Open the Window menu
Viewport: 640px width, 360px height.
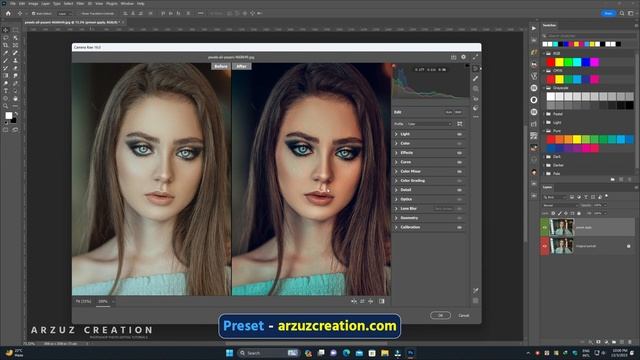(127, 3)
